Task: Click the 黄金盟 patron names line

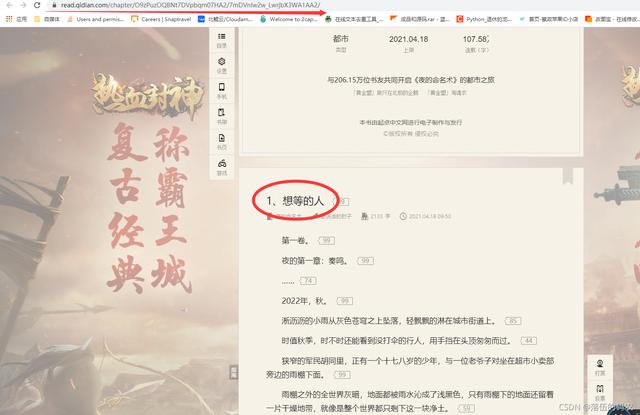Action: tap(410, 93)
